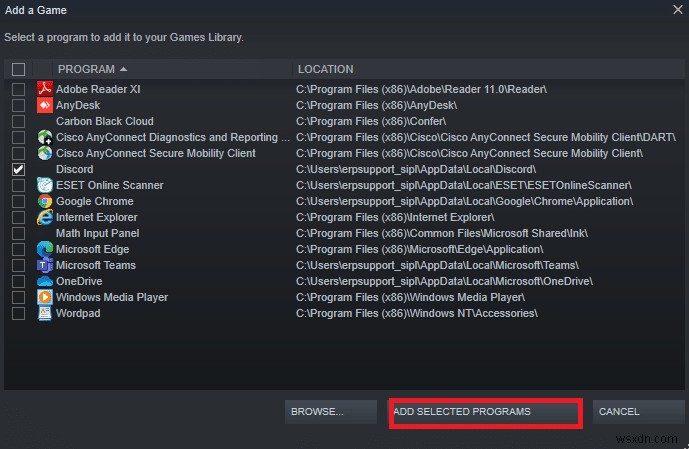Click the Microsoft Edge icon
The image size is (689, 449).
[x=45, y=250]
